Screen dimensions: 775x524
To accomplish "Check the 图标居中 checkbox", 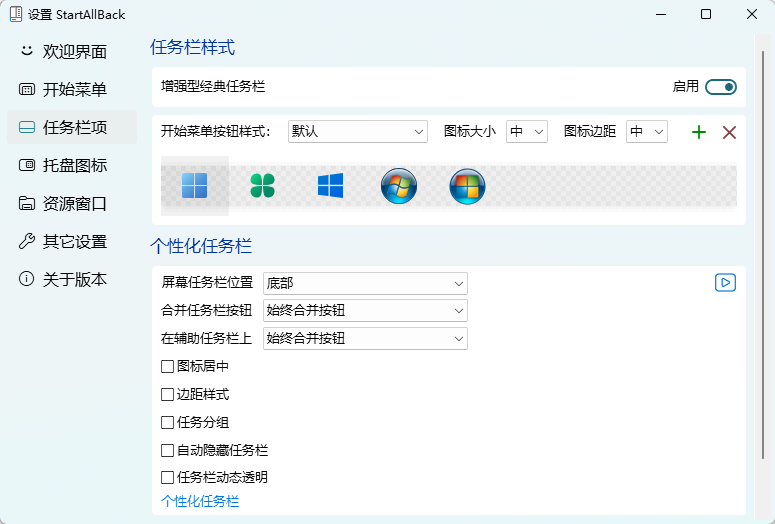I will pyautogui.click(x=168, y=366).
